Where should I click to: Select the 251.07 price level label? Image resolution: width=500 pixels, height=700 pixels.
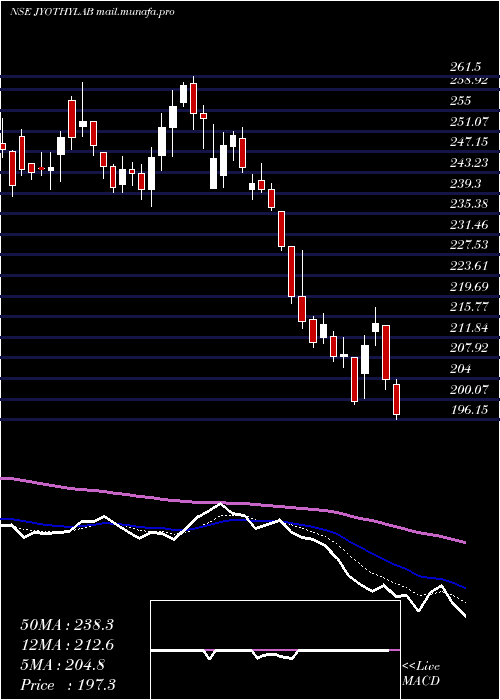point(469,121)
